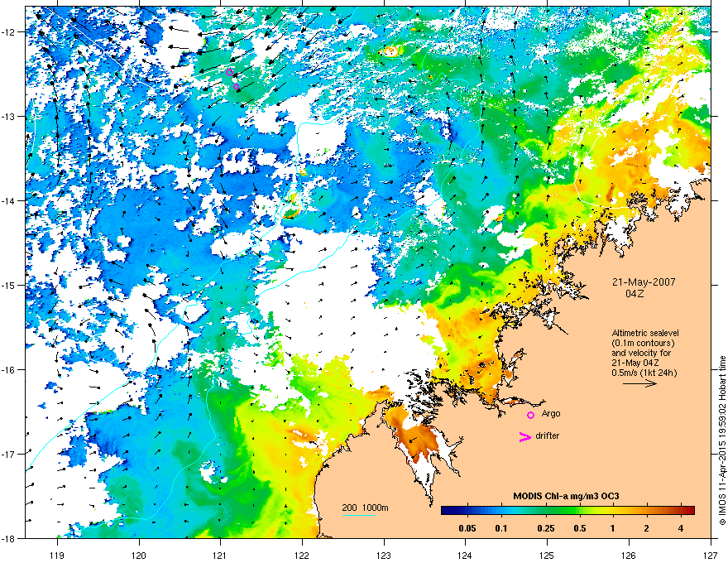Image resolution: width=728 pixels, height=563 pixels.
Task: Click the '0.5m/s (1kt 24h)' scale text
Action: 644,373
